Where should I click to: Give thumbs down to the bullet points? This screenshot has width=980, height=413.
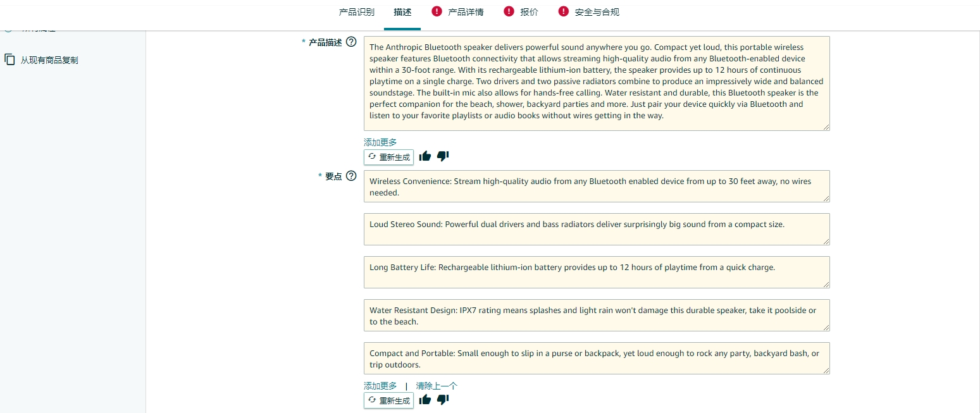(x=443, y=400)
